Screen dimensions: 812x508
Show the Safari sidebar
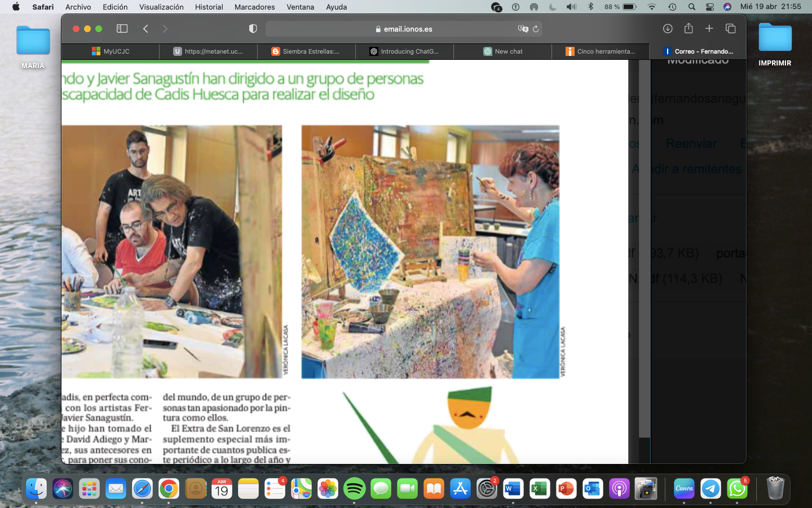(x=122, y=29)
